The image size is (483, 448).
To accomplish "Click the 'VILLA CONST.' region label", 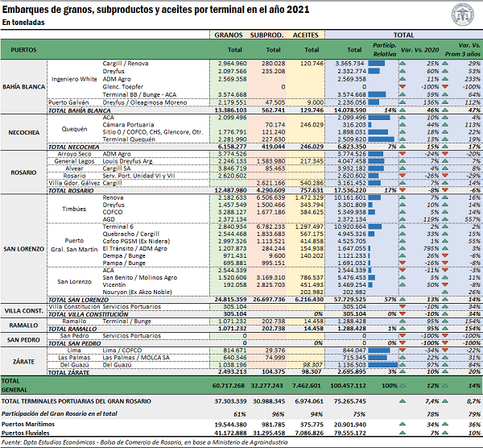I will [x=23, y=311].
